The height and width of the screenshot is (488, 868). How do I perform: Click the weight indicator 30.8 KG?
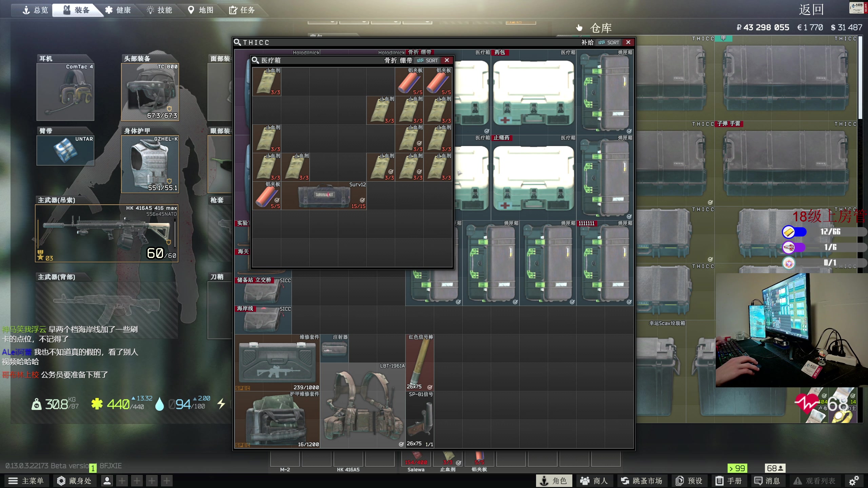click(x=55, y=404)
